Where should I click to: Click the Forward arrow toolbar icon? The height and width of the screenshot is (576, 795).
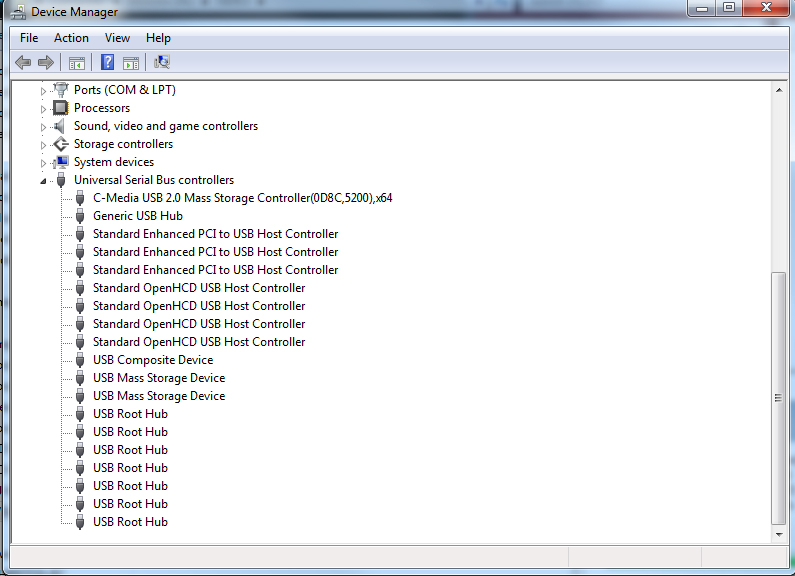click(x=46, y=63)
